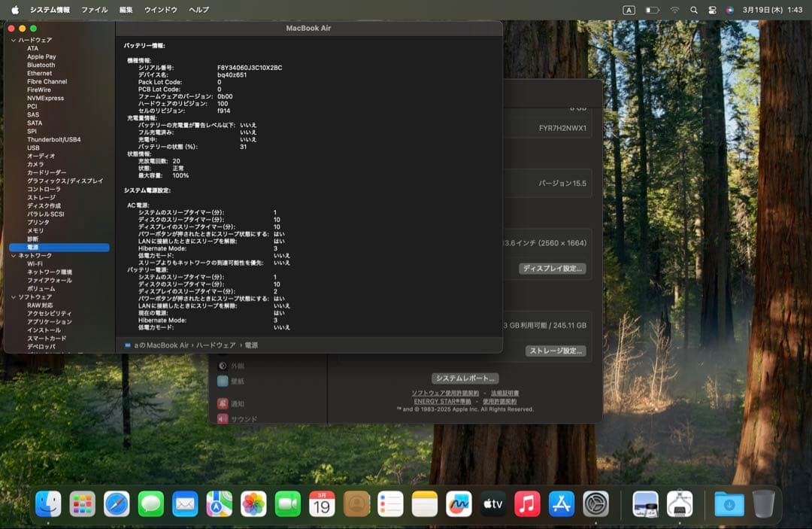812x529 pixels.
Task: Click ストレージ設定… button
Action: pos(556,351)
